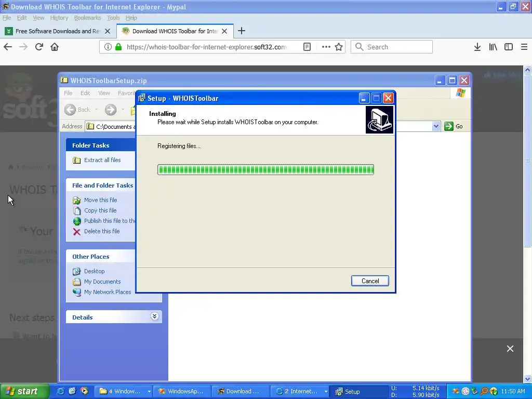This screenshot has width=532, height=399.
Task: Click the page vertical scrollbar thumb
Action: coord(528,161)
